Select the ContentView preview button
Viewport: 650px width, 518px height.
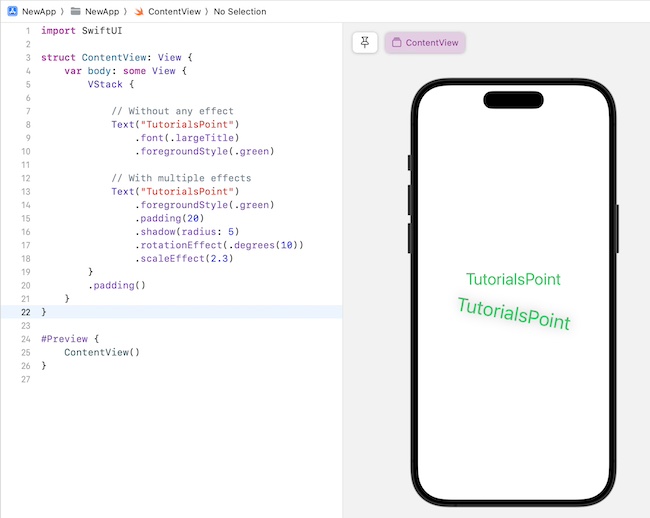tap(425, 43)
